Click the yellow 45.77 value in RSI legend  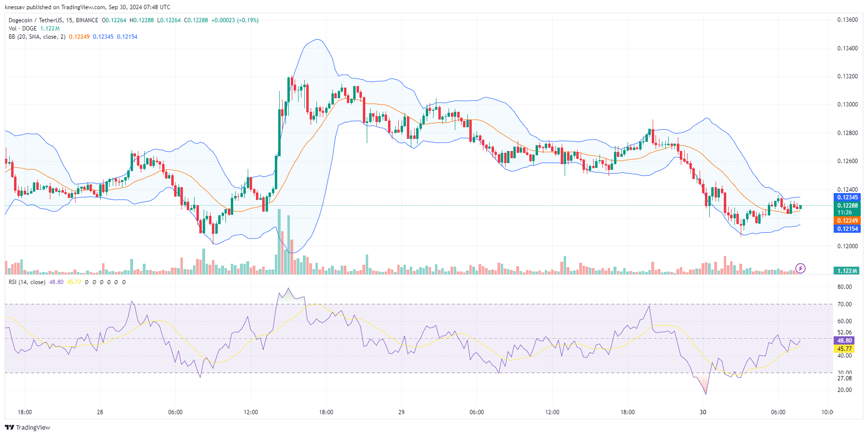click(x=74, y=282)
